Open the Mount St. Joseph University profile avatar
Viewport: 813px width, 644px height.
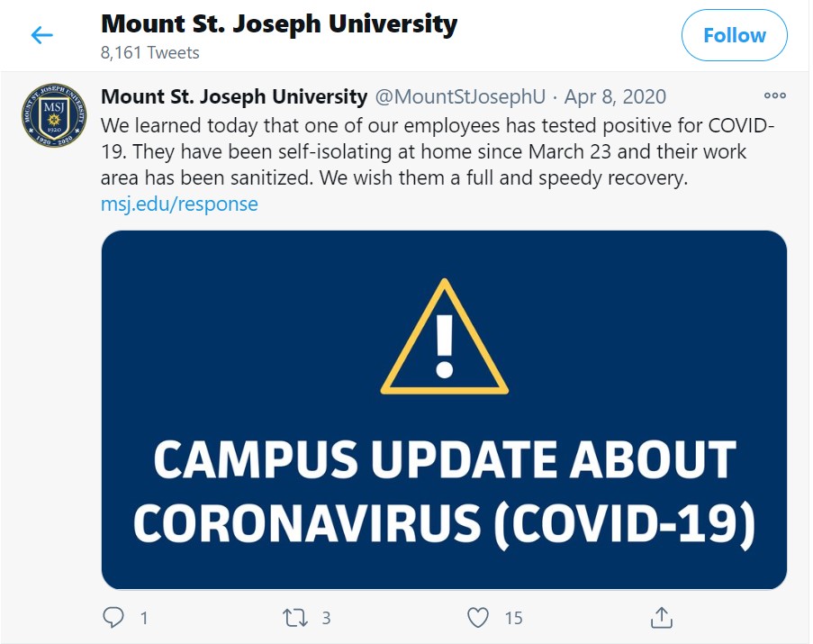click(x=54, y=114)
